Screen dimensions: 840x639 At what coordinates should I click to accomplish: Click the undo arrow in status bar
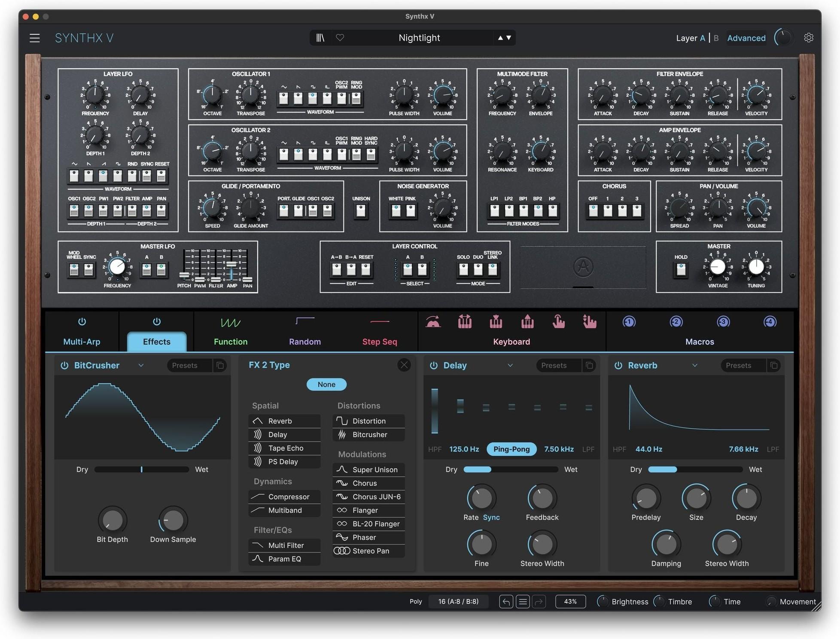[506, 602]
